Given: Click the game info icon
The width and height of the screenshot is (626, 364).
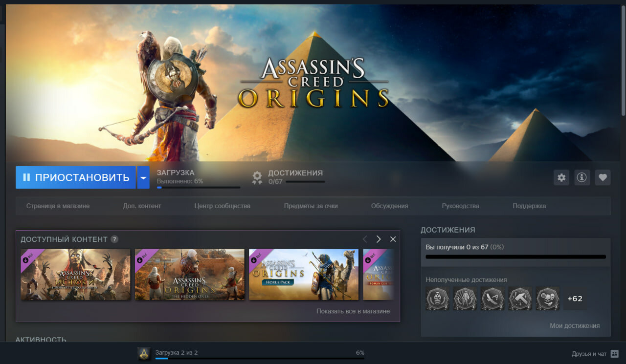Looking at the screenshot, I should pyautogui.click(x=582, y=177).
